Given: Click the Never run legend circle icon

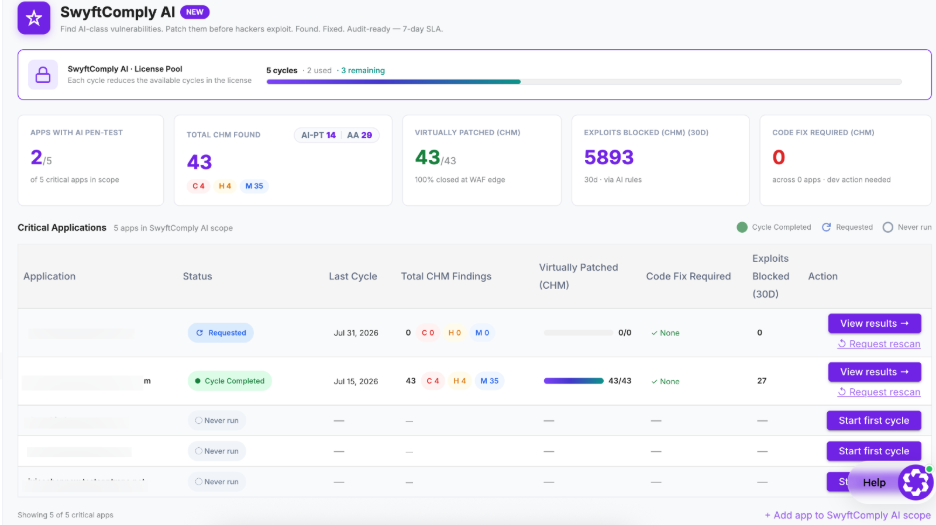Looking at the screenshot, I should pyautogui.click(x=888, y=227).
